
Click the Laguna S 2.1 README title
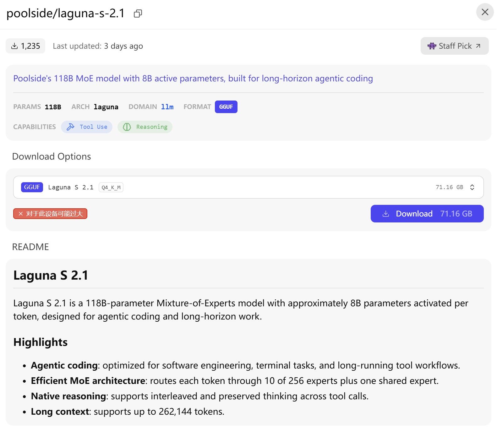point(51,275)
